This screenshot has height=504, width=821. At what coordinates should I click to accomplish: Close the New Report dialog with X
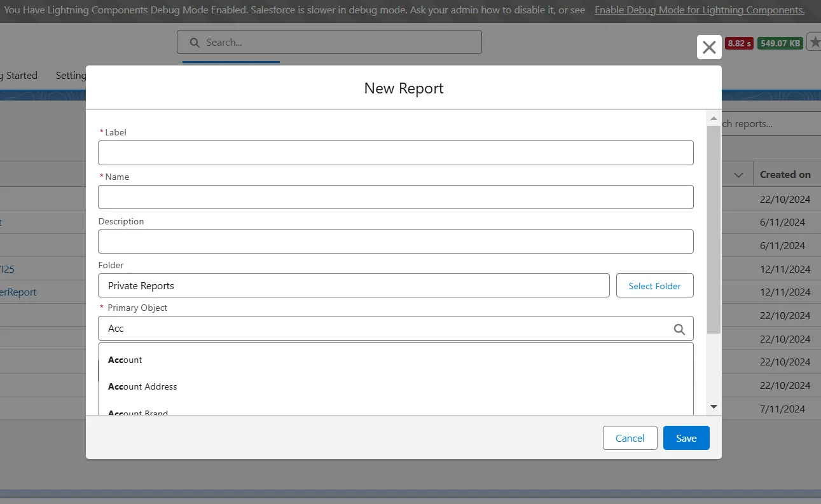[709, 47]
